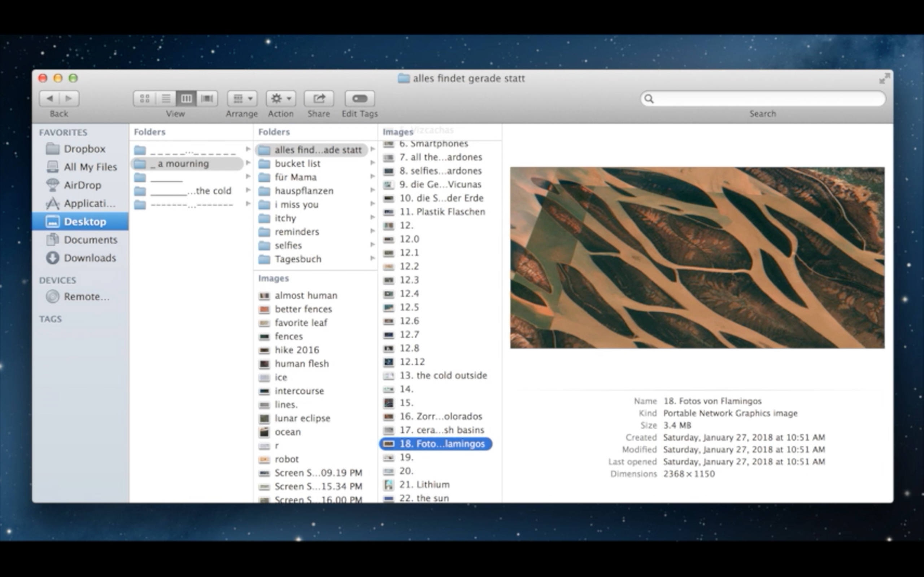Click the Flamingos preview image
924x577 pixels.
pos(697,257)
